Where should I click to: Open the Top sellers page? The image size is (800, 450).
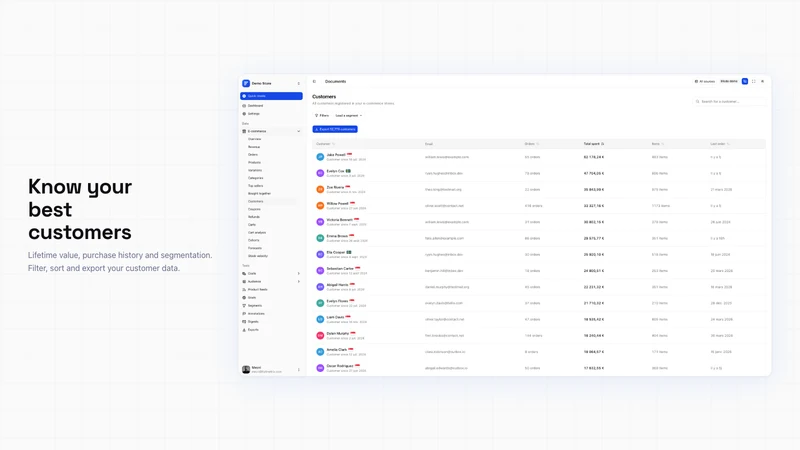255,186
